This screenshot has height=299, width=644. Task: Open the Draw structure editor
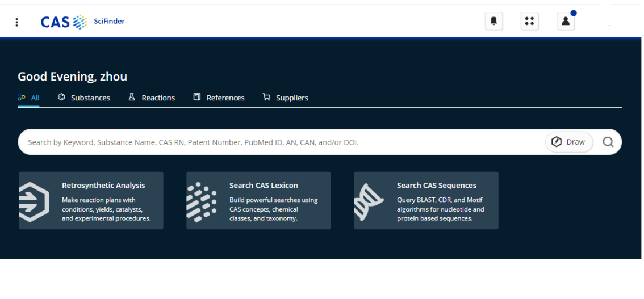(x=569, y=142)
